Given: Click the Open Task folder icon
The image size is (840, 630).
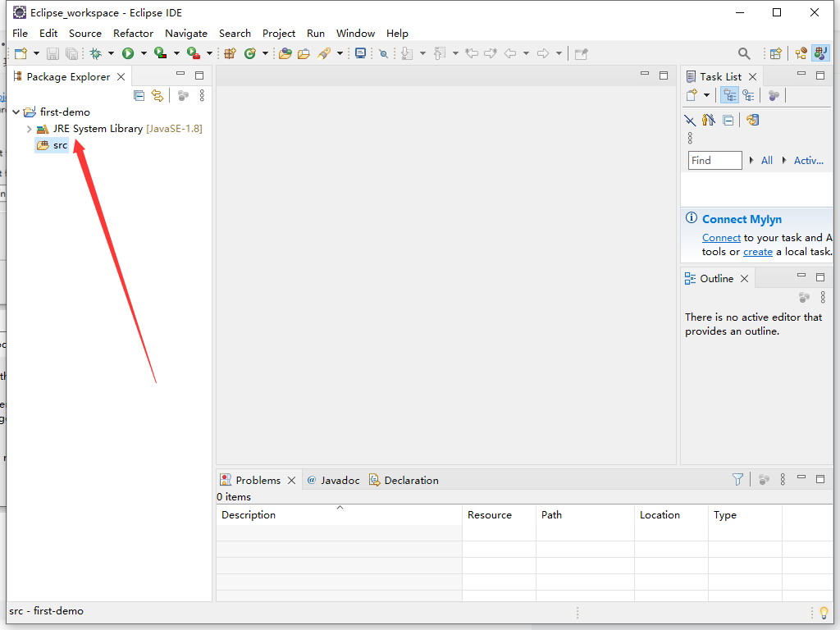Looking at the screenshot, I should (304, 53).
